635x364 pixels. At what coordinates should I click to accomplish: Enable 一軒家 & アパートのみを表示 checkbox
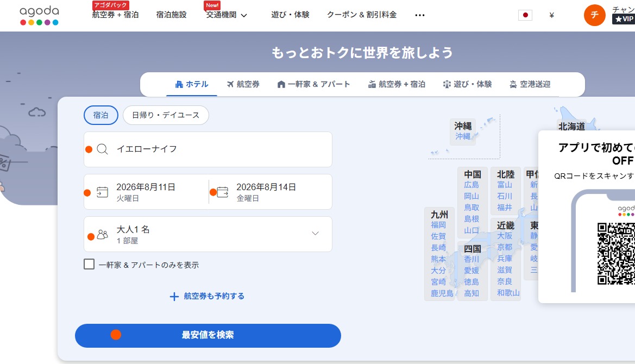pyautogui.click(x=89, y=265)
